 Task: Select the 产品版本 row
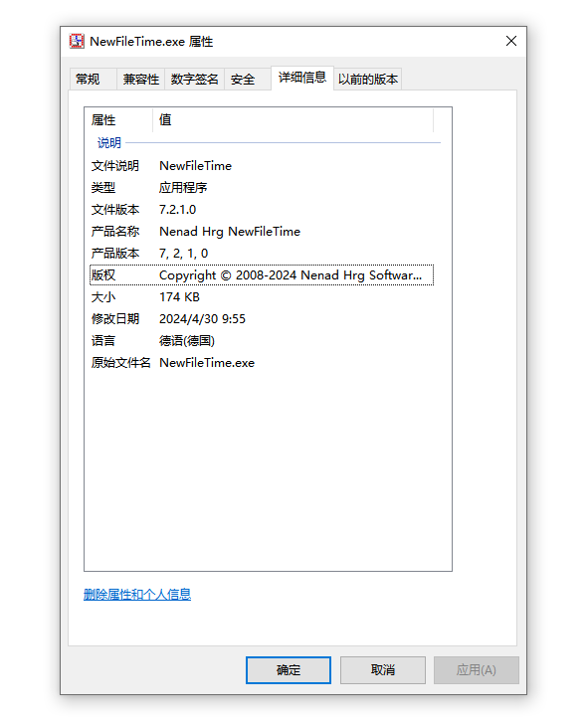262,254
